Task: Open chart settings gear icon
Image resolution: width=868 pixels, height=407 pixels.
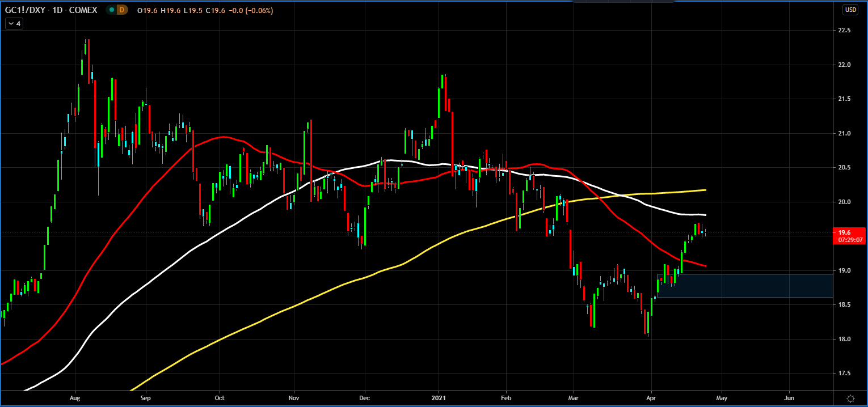Action: 850,398
